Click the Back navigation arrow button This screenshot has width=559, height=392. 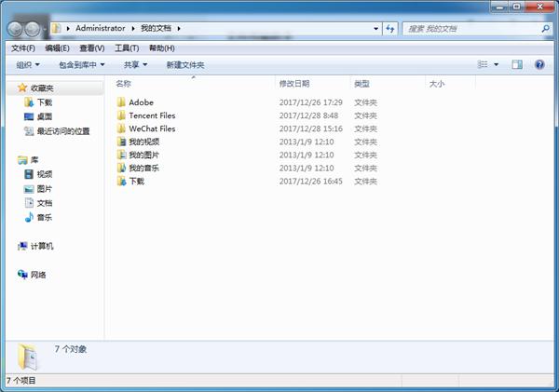[x=15, y=29]
